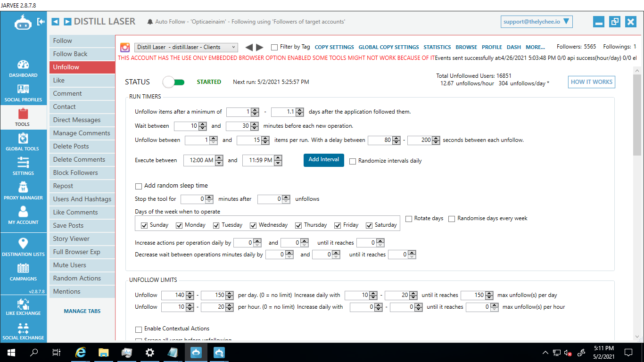Screen dimensions: 644x362
Task: Check Randomise days every week
Action: [452, 219]
